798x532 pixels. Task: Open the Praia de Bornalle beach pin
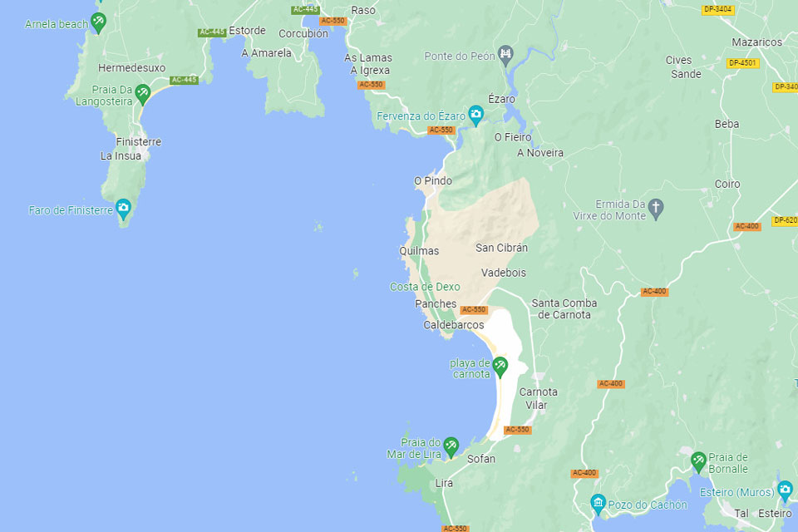pyautogui.click(x=699, y=461)
